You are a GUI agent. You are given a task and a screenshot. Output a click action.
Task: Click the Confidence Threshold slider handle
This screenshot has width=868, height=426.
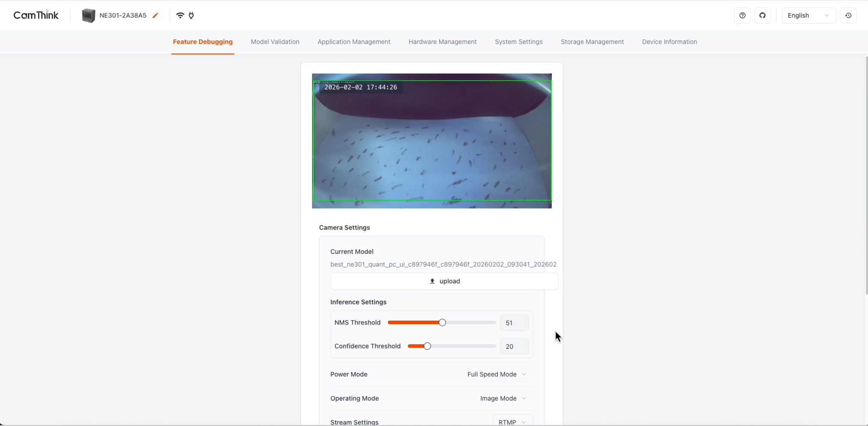point(427,346)
